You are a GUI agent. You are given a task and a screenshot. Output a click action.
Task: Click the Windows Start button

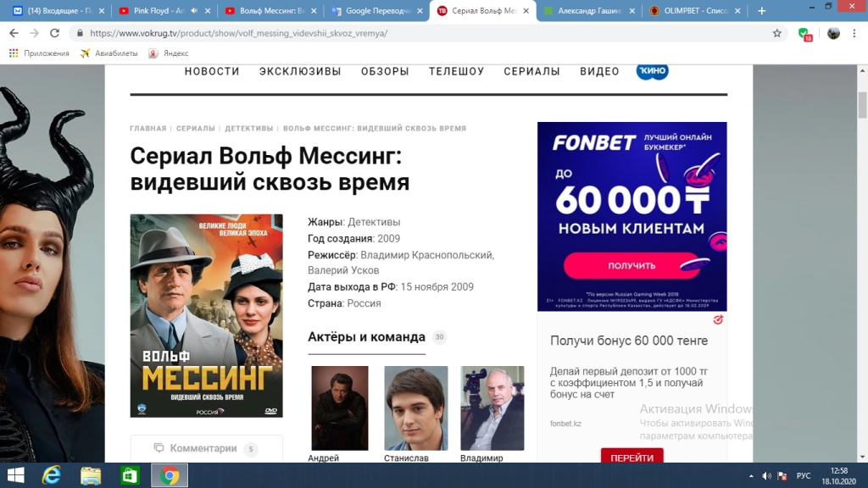[x=15, y=475]
